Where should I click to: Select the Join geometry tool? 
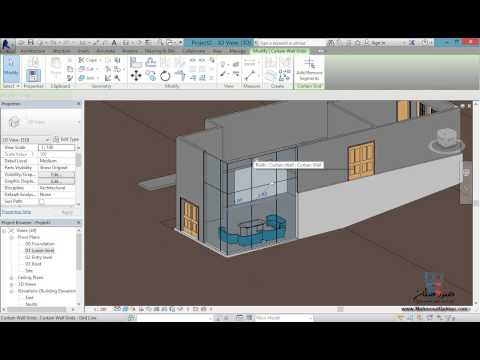(x=87, y=78)
